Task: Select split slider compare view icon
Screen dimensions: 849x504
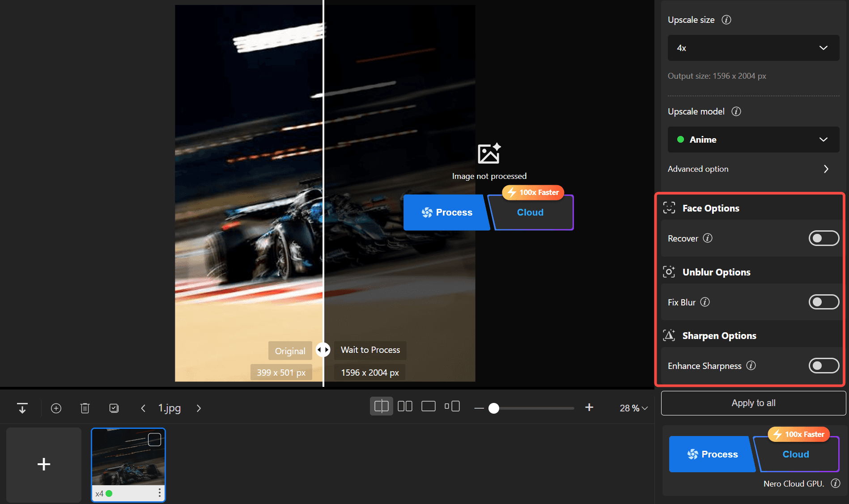Action: [x=382, y=406]
